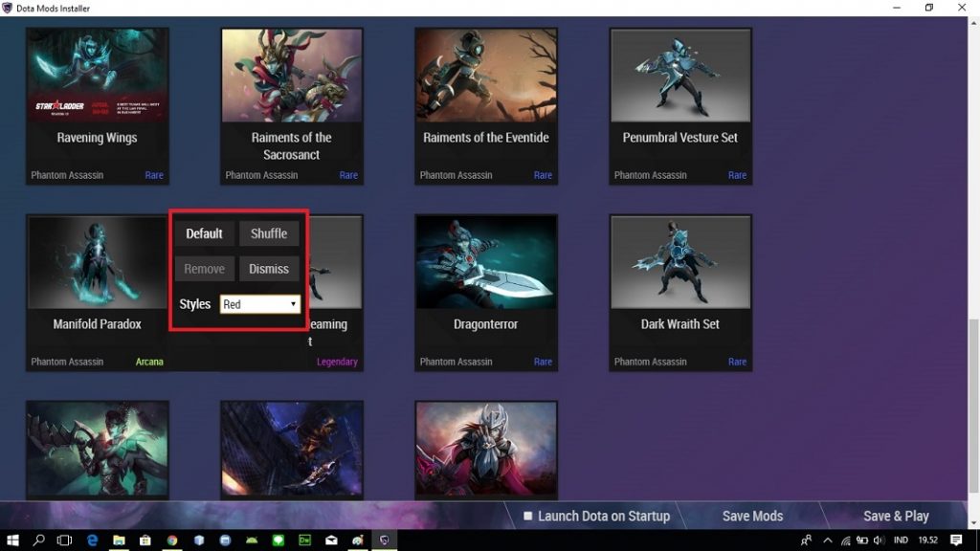Viewport: 980px width, 551px height.
Task: Click the scrollbar down arrow
Action: pyautogui.click(x=973, y=523)
